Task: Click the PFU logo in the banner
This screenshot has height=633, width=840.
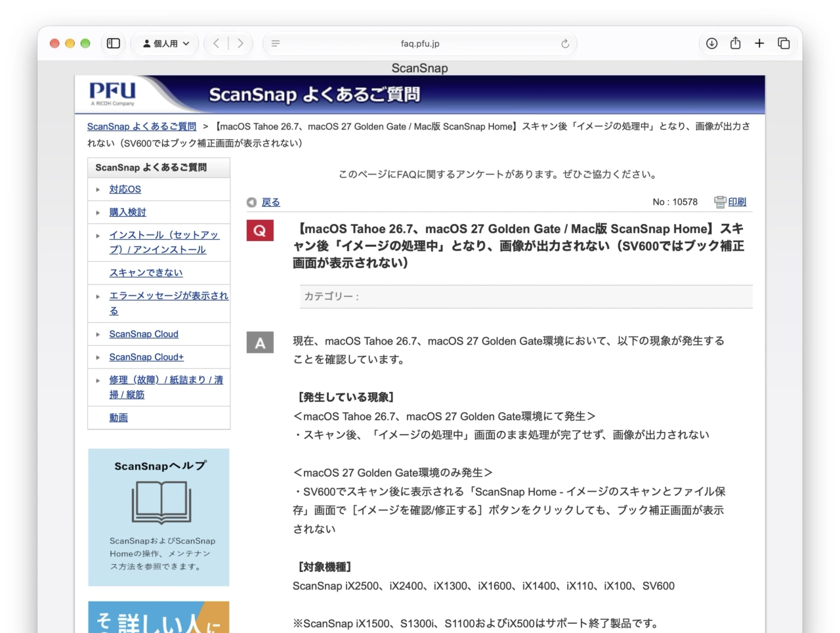Action: tap(113, 93)
